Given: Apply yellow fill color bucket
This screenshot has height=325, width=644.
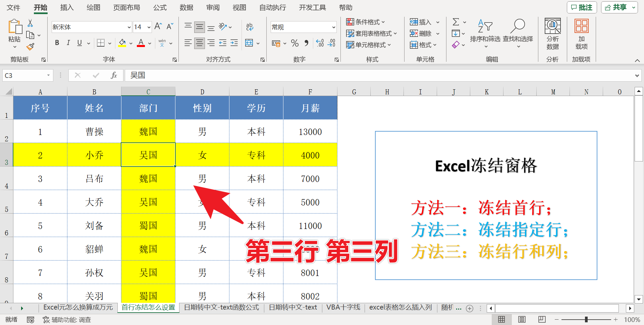Looking at the screenshot, I should pos(122,43).
